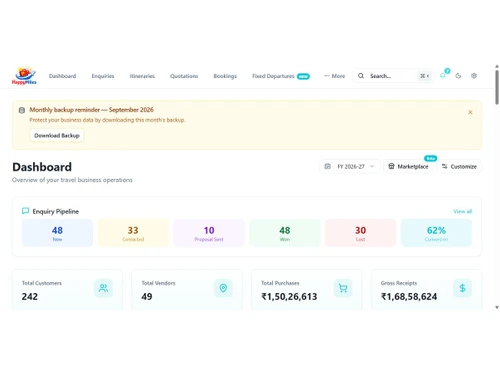Click the Marketplace store icon

click(x=391, y=166)
